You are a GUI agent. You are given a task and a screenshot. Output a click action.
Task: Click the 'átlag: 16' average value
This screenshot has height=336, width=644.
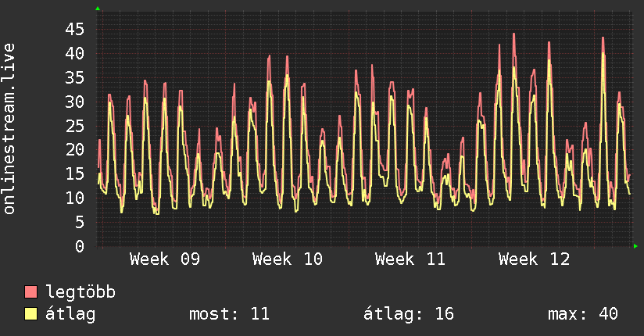click(x=409, y=314)
